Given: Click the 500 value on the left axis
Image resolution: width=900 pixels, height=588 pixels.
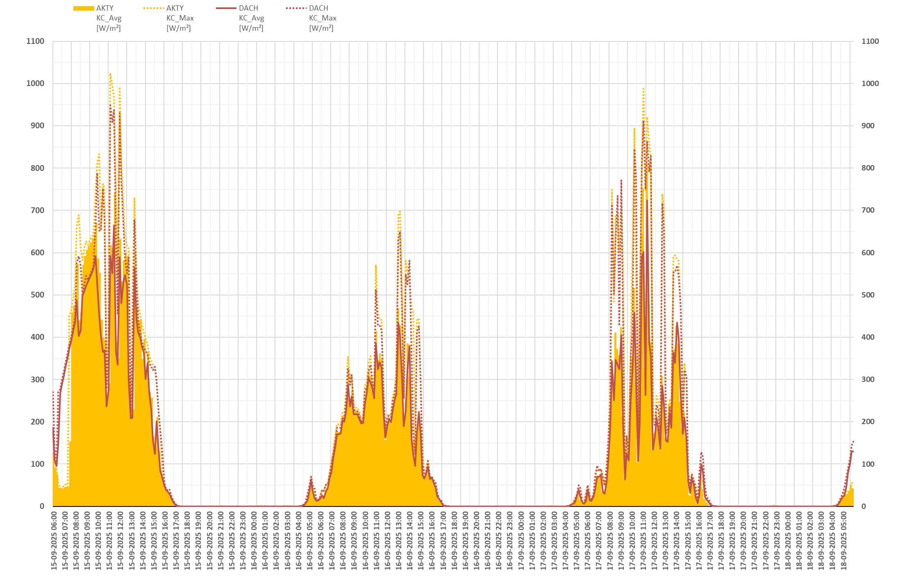Looking at the screenshot, I should [x=38, y=295].
